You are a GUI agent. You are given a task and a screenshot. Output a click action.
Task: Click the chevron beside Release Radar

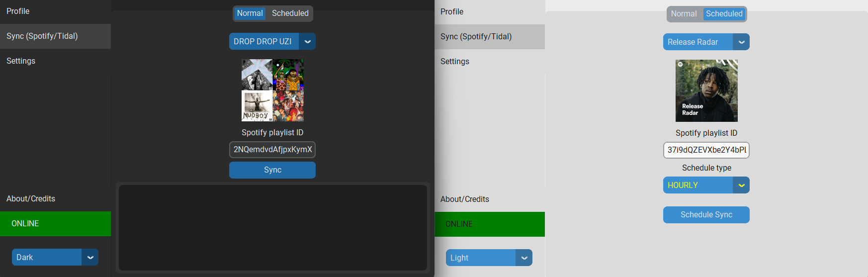click(x=741, y=42)
